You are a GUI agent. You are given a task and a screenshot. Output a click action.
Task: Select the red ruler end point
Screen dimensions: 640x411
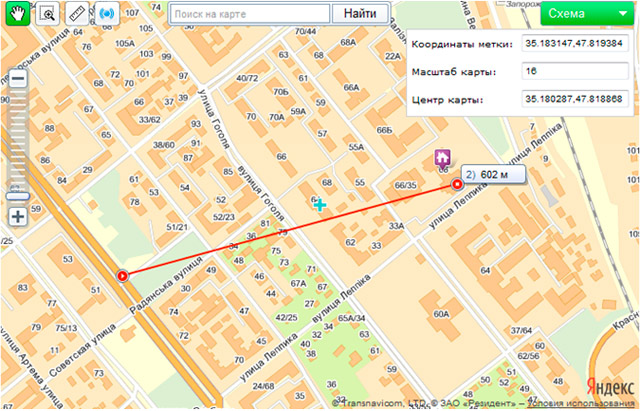(x=457, y=184)
